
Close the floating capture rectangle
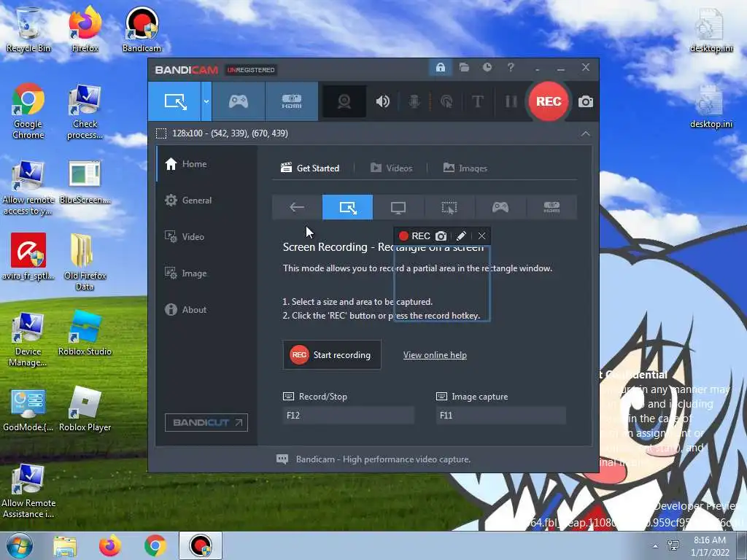[x=481, y=236]
